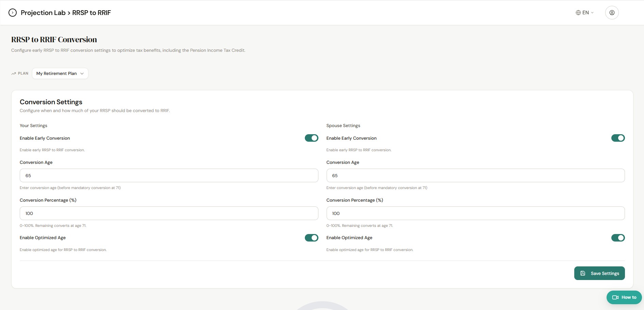Click the RRSP to RRIF Conversion heading
The height and width of the screenshot is (310, 644).
pos(54,40)
